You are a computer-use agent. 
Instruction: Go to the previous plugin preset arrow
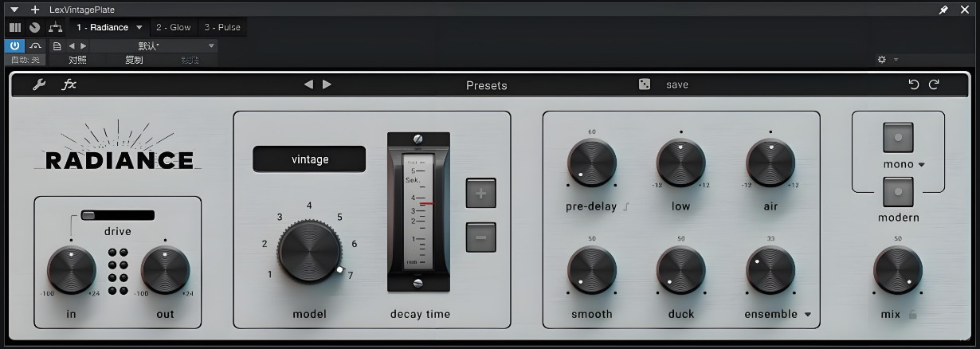308,84
